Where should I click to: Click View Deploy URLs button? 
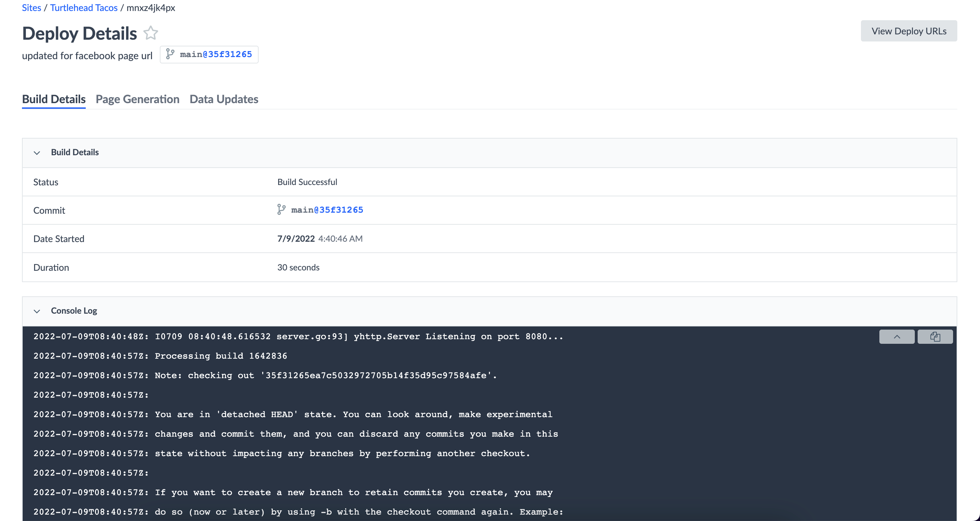(908, 31)
